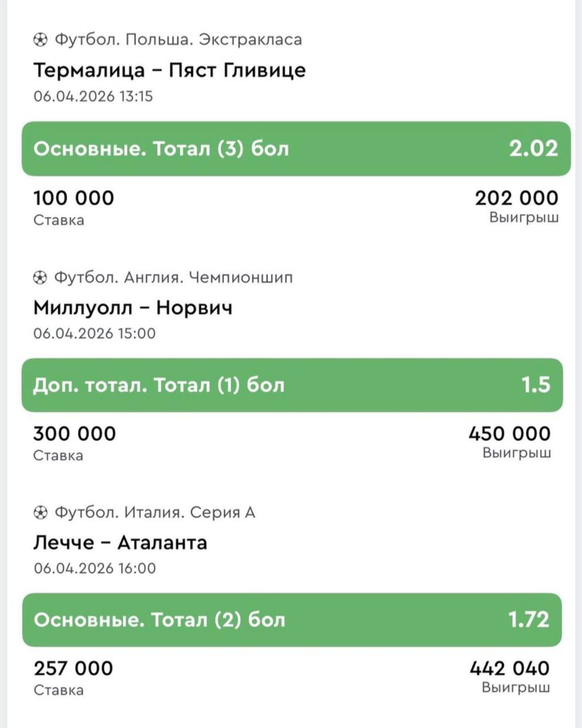Click the 1.5 odds value

tap(536, 385)
